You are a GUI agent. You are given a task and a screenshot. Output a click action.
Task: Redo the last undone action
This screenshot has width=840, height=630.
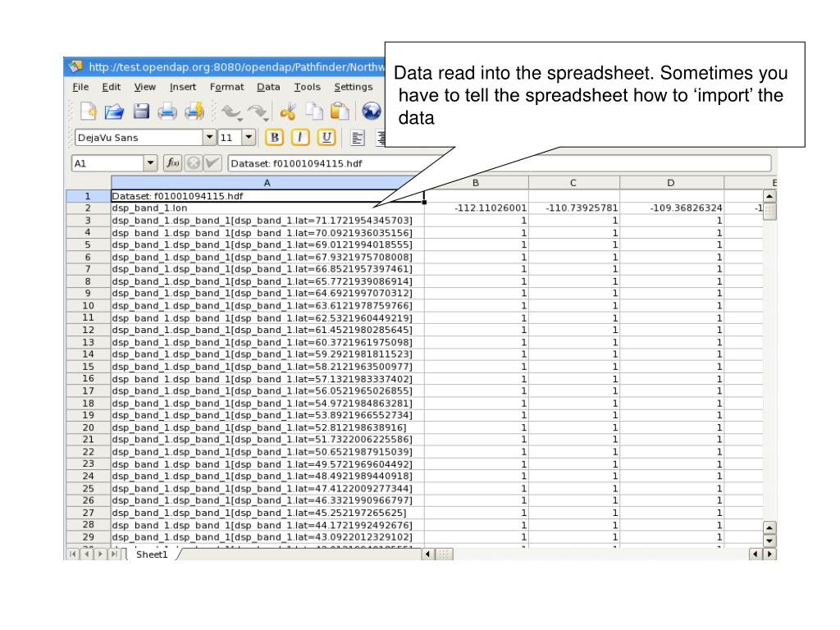[x=258, y=112]
